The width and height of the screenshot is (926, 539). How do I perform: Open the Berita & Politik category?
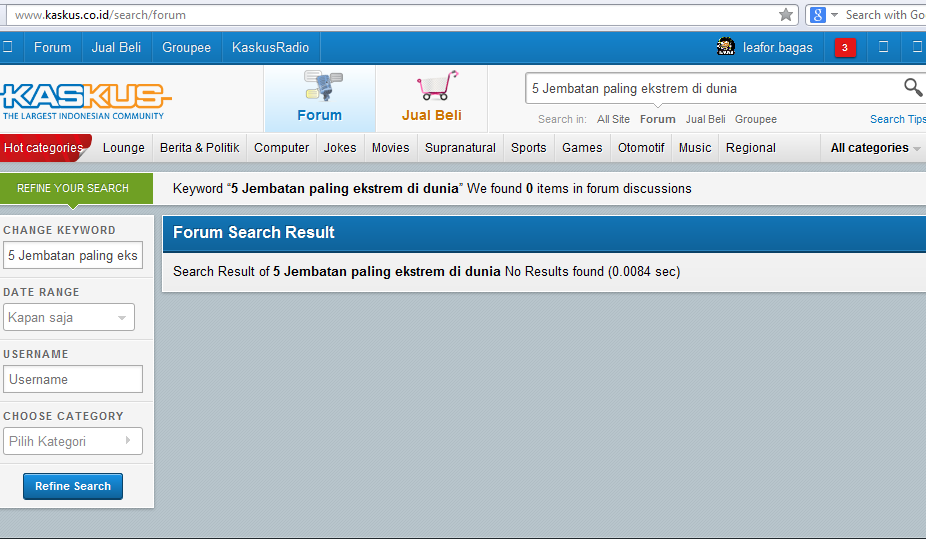coord(200,148)
